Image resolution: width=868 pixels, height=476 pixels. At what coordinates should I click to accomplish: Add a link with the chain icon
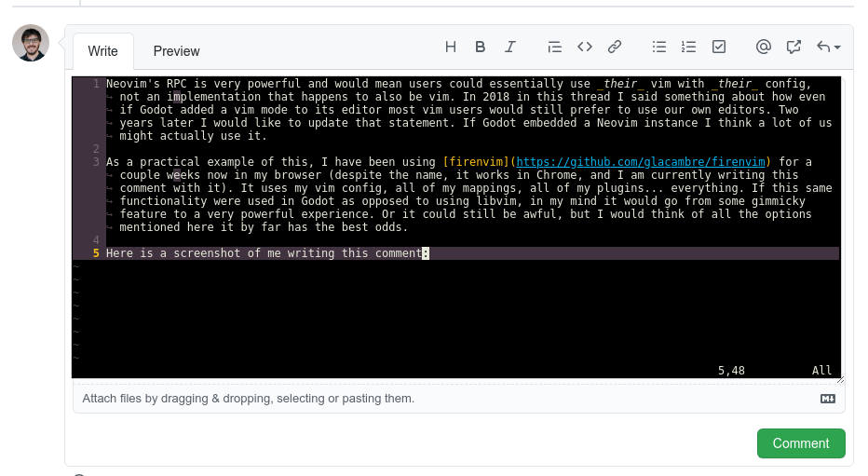coord(615,48)
